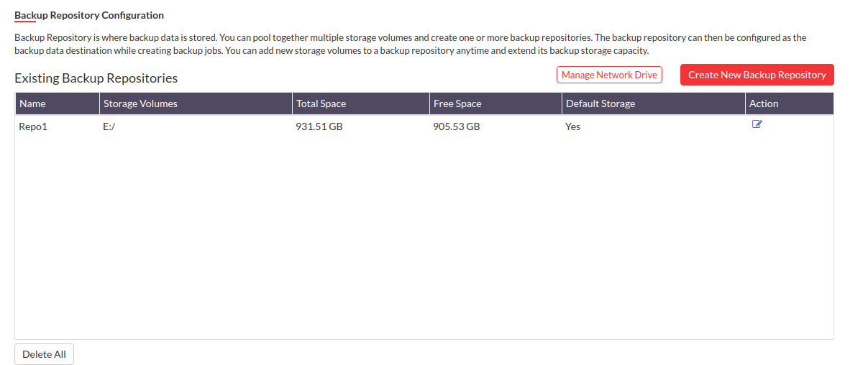Select the 931.51 GB total space value

point(319,126)
